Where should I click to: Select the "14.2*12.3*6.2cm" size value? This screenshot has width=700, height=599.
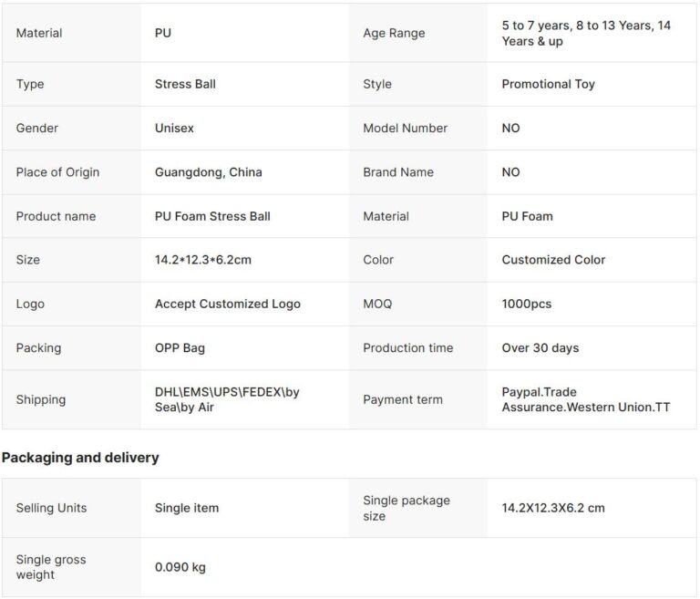[202, 260]
